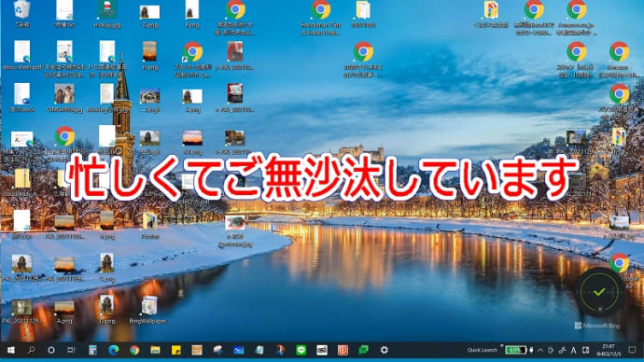
Task: Open the 2021 folder next to Handyman shortcut
Action: pyautogui.click(x=363, y=14)
